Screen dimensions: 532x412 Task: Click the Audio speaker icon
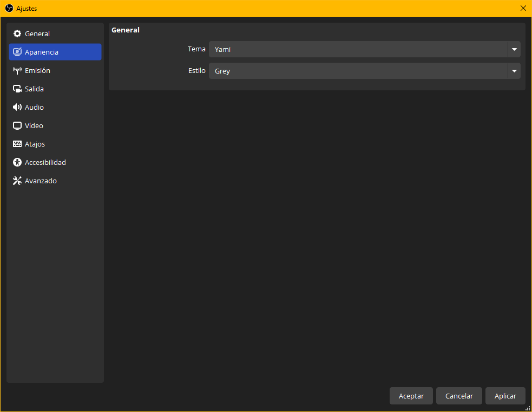[x=17, y=107]
